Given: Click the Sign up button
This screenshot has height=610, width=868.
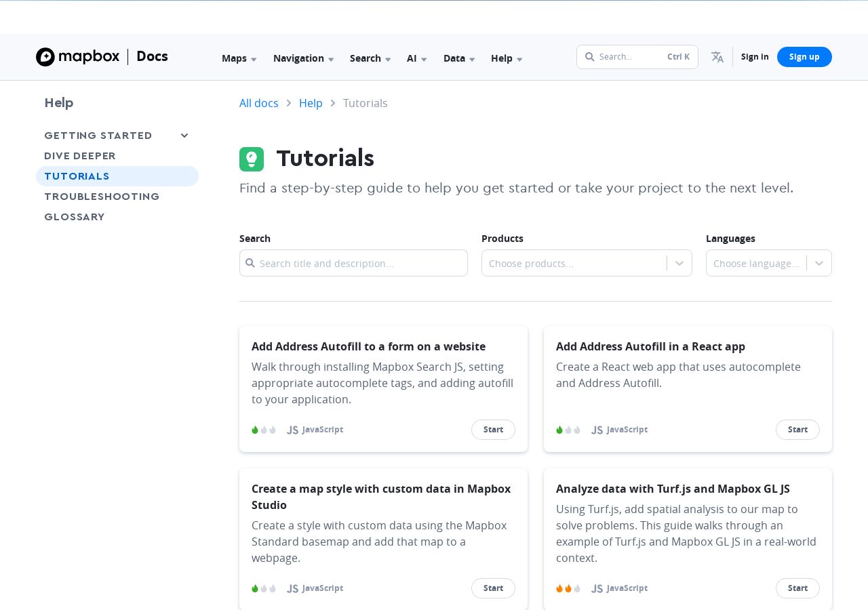Looking at the screenshot, I should pos(804,57).
